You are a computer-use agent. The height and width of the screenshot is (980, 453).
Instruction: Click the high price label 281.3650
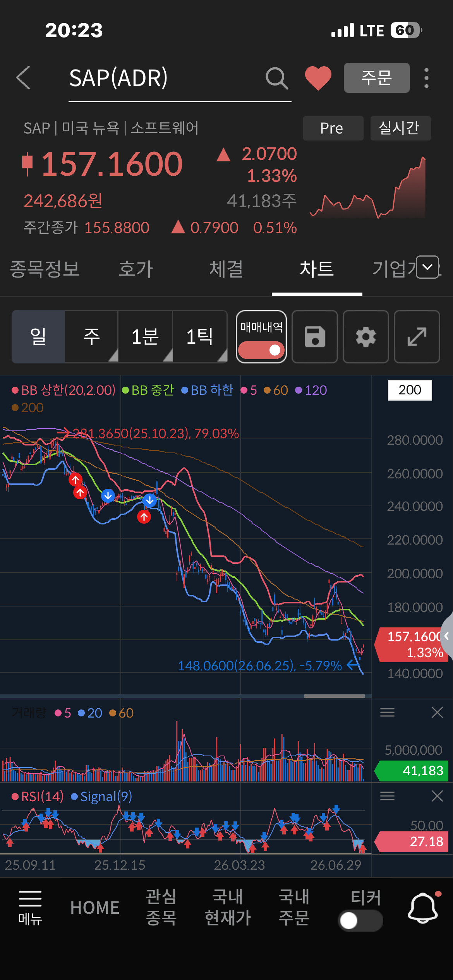tap(155, 433)
